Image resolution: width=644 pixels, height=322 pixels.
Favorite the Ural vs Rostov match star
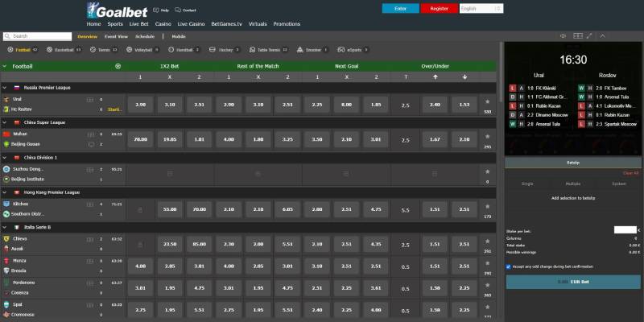[x=488, y=101]
